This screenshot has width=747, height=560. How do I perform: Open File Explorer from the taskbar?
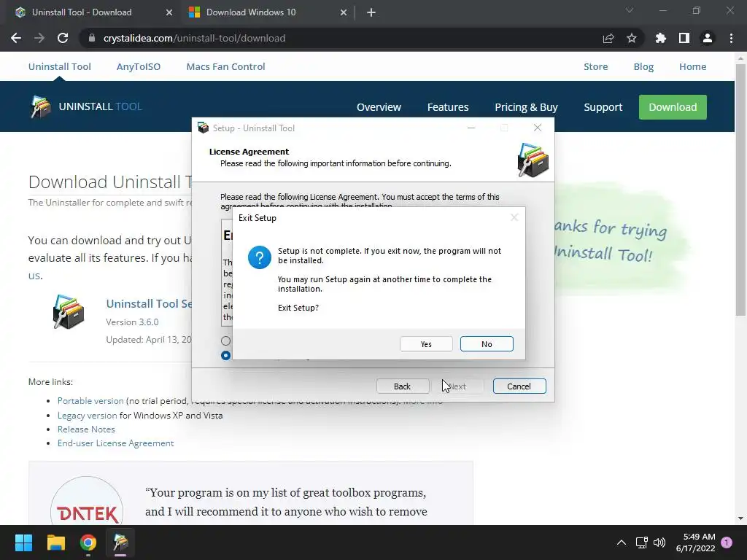(x=55, y=542)
